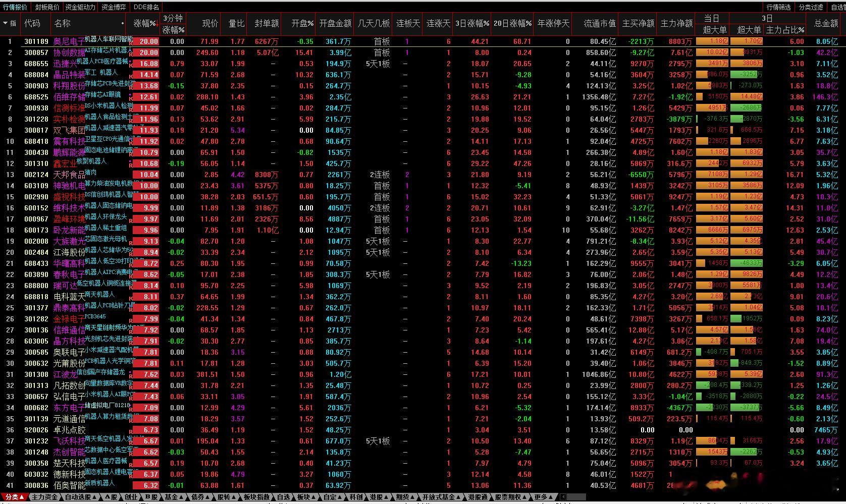Viewport: 846px width, 504px height.
Task: Open the B股 bottom tab
Action: pos(151,497)
